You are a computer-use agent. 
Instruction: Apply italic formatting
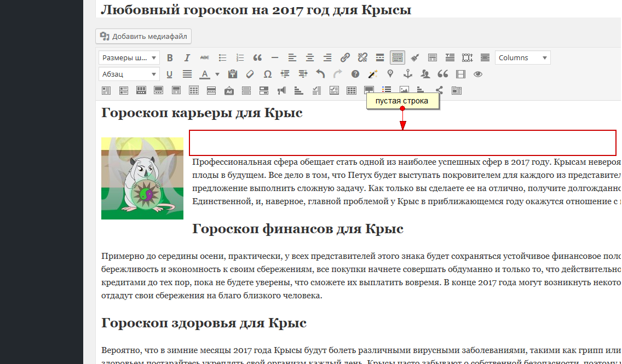(x=187, y=57)
